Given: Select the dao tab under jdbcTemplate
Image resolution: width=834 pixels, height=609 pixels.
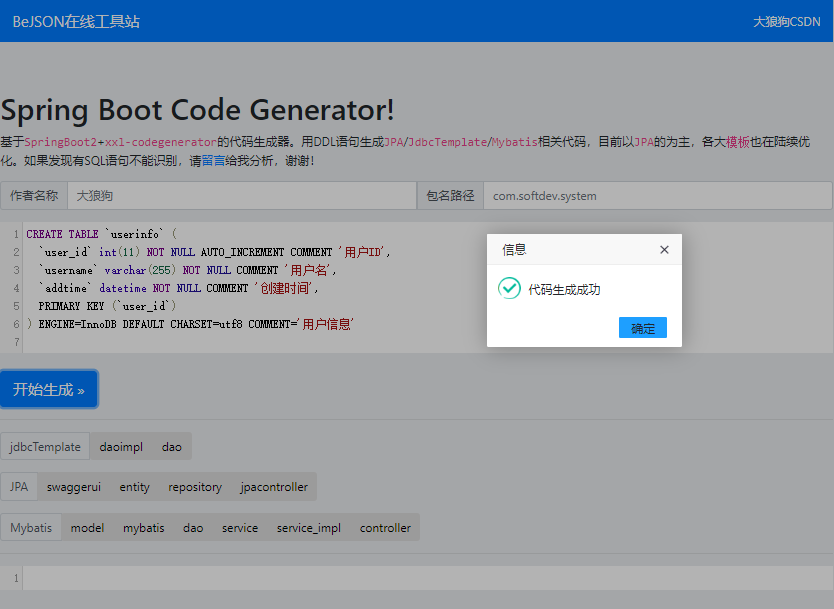Looking at the screenshot, I should pos(172,447).
